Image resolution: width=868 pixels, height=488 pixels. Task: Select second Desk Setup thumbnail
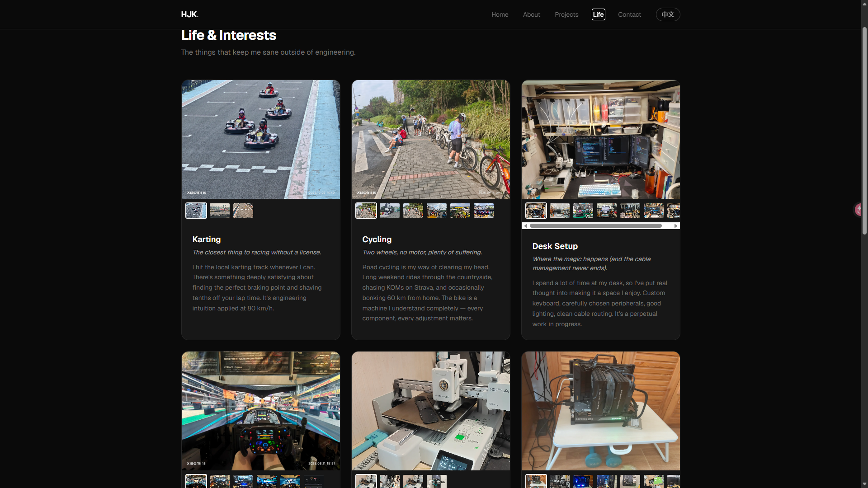pos(560,211)
